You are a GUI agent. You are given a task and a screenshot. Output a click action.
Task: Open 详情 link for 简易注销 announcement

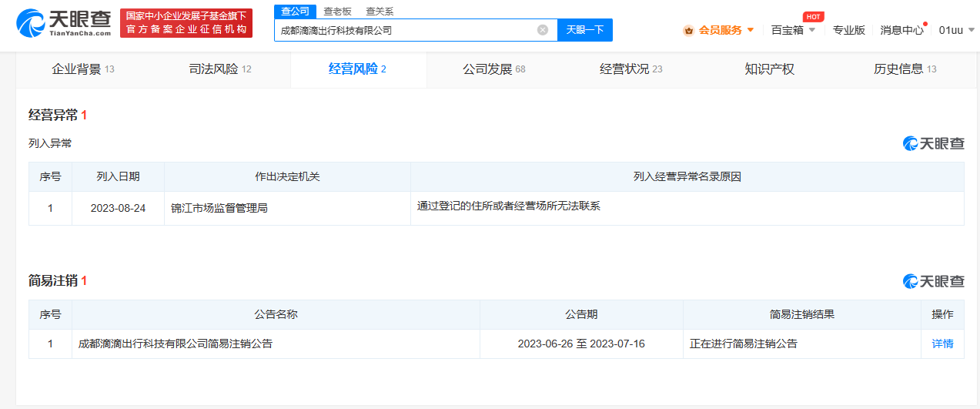click(942, 344)
